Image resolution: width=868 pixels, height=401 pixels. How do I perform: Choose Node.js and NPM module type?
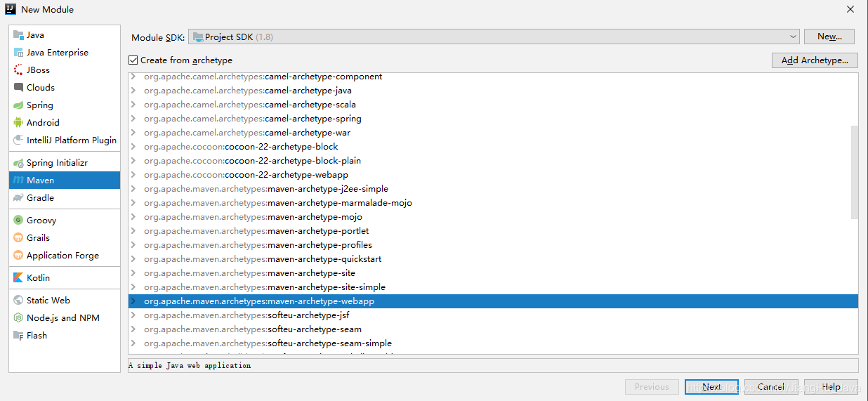click(65, 318)
